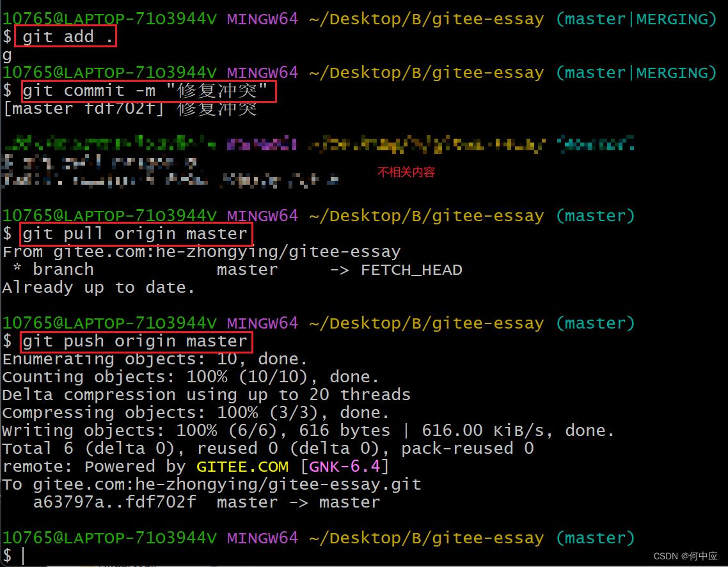The width and height of the screenshot is (728, 567).
Task: Click the 'git add .' command text
Action: tap(67, 36)
